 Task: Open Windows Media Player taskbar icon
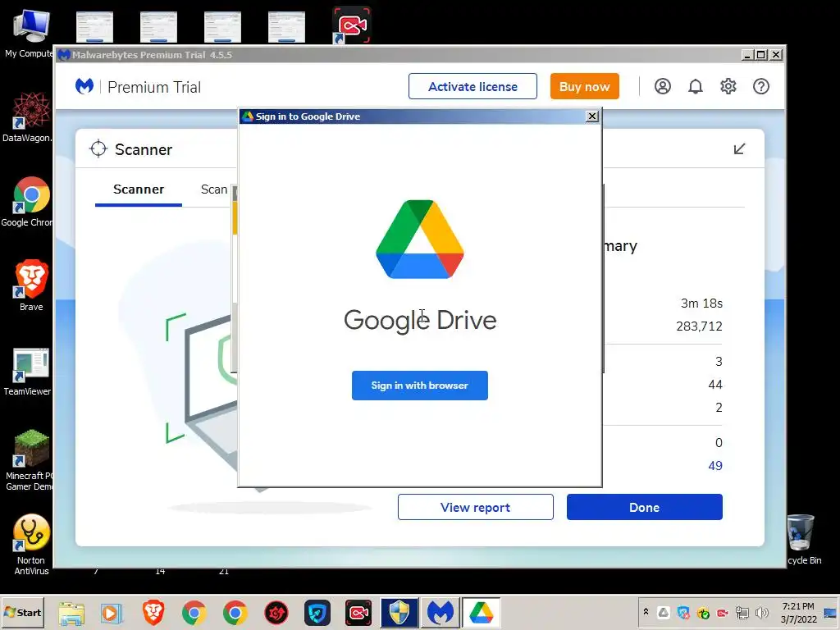(x=112, y=613)
